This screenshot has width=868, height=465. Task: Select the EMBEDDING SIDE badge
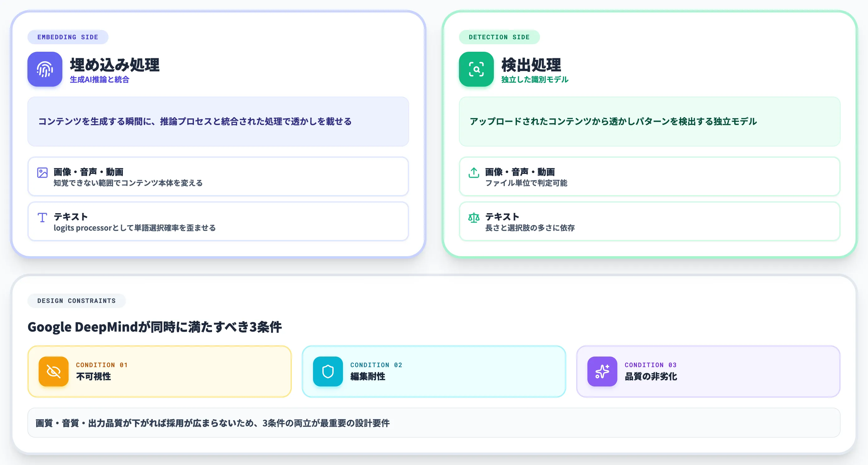68,37
